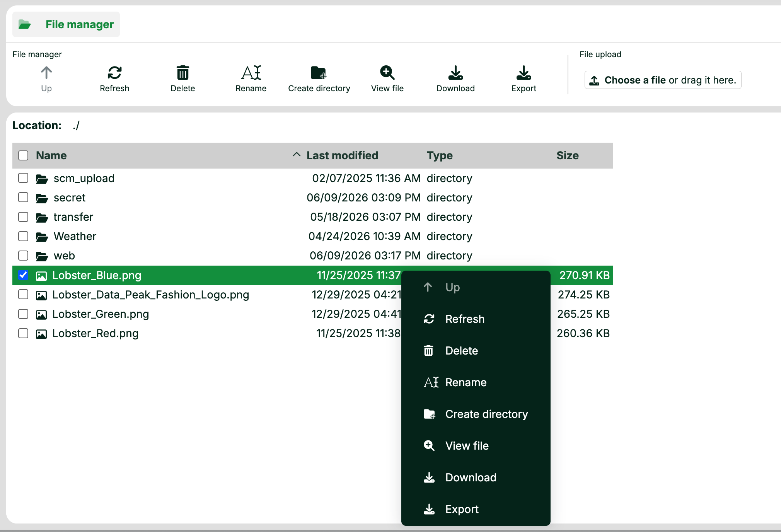Click the Create directory toolbar icon
The width and height of the screenshot is (781, 532).
[x=319, y=72]
